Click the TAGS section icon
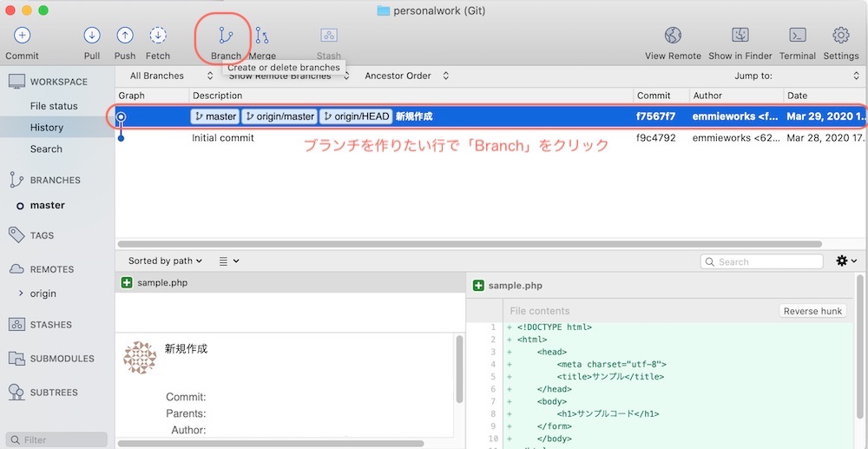Screen dimensions: 868x449 (16, 235)
